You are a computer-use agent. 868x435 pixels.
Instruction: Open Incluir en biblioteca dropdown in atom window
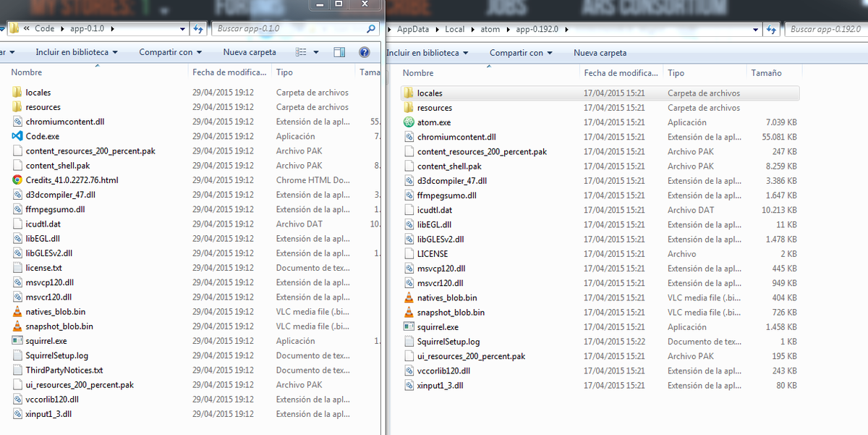click(427, 53)
